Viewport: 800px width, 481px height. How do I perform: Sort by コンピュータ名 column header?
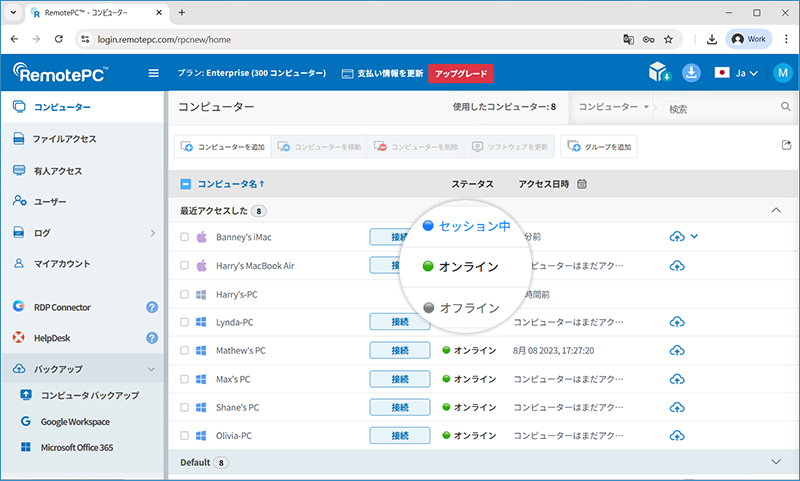point(231,184)
